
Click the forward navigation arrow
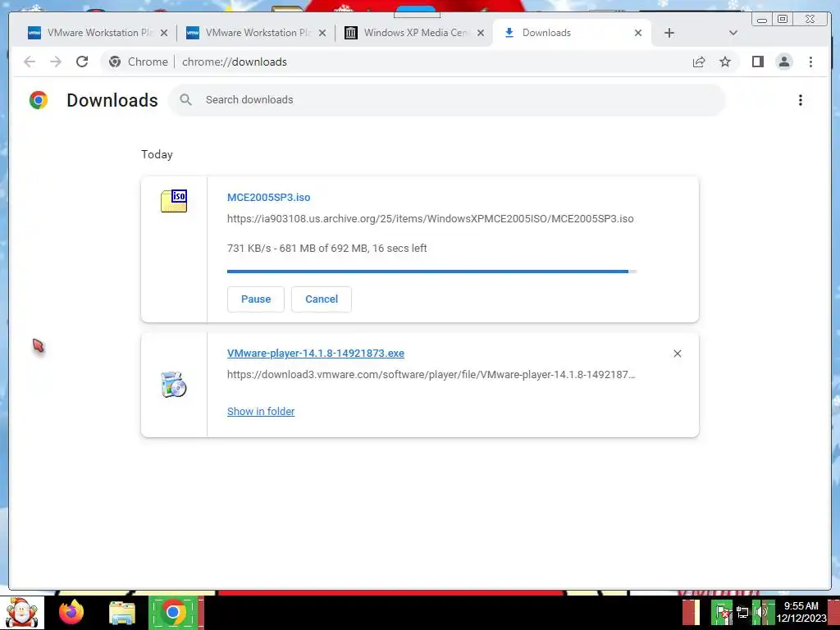click(56, 62)
